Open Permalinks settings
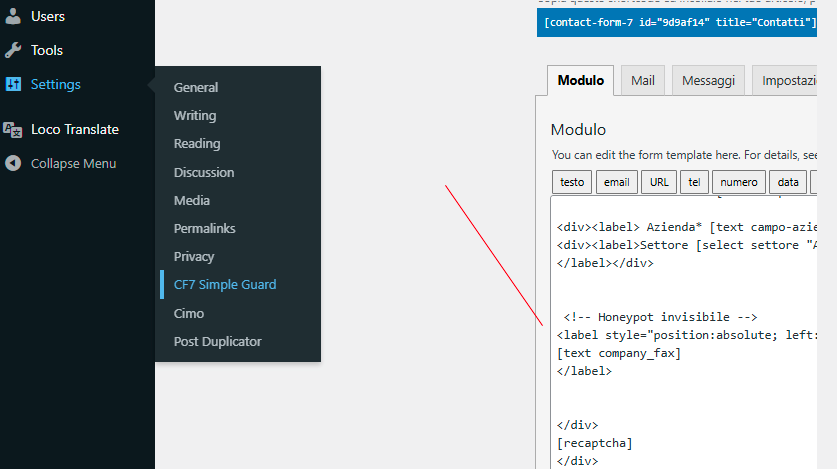This screenshot has width=837, height=469. click(x=205, y=228)
